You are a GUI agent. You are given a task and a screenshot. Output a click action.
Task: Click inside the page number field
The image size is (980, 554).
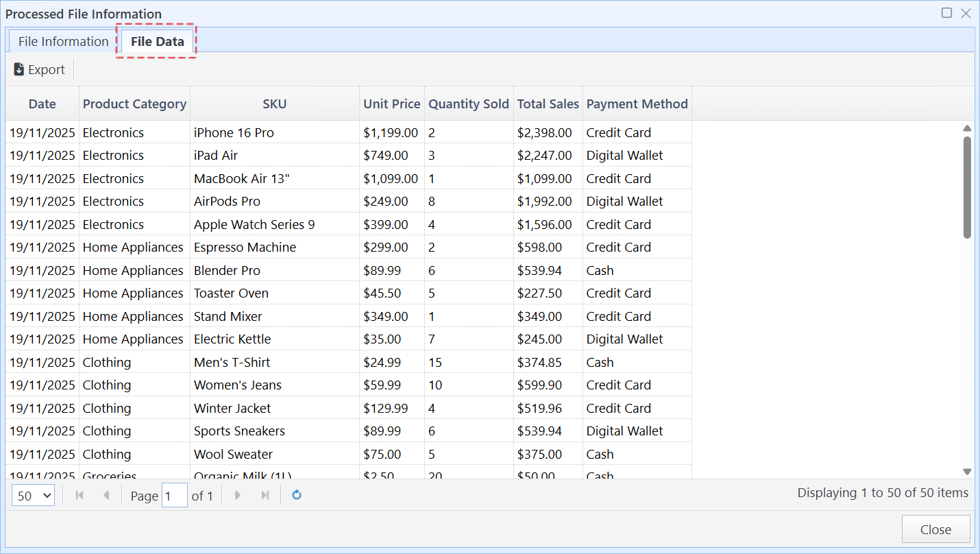click(x=175, y=495)
